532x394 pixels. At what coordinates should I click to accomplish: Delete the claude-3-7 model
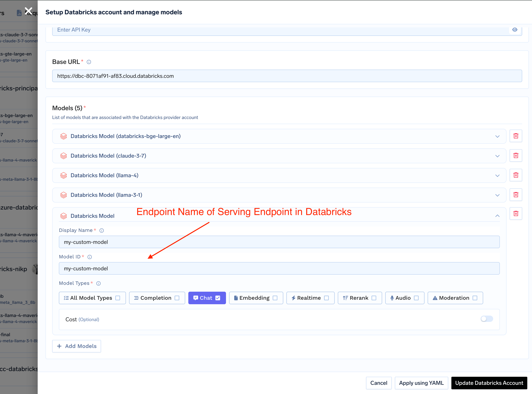(x=516, y=155)
